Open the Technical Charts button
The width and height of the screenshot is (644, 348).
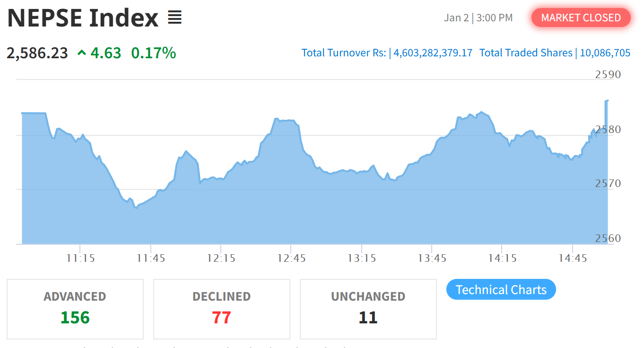(x=501, y=289)
